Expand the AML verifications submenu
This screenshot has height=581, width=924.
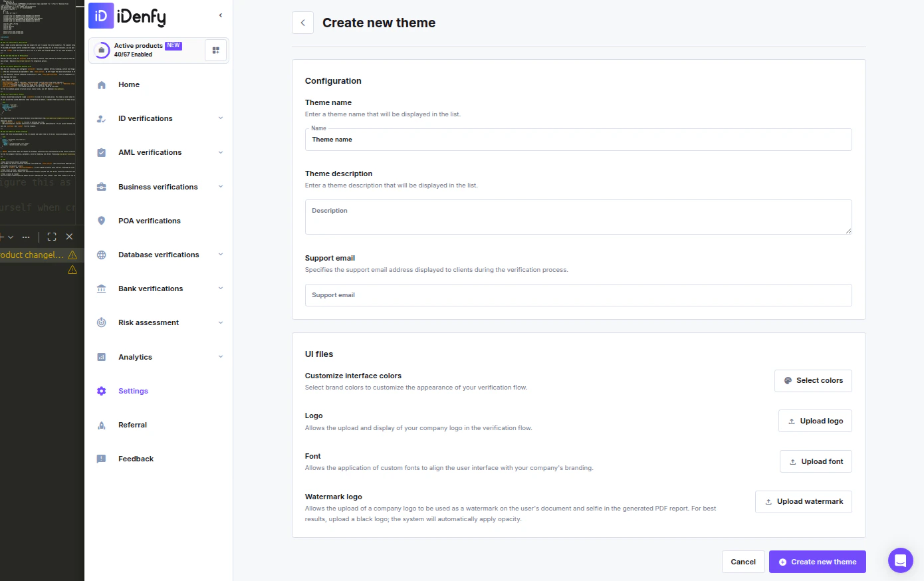[221, 152]
